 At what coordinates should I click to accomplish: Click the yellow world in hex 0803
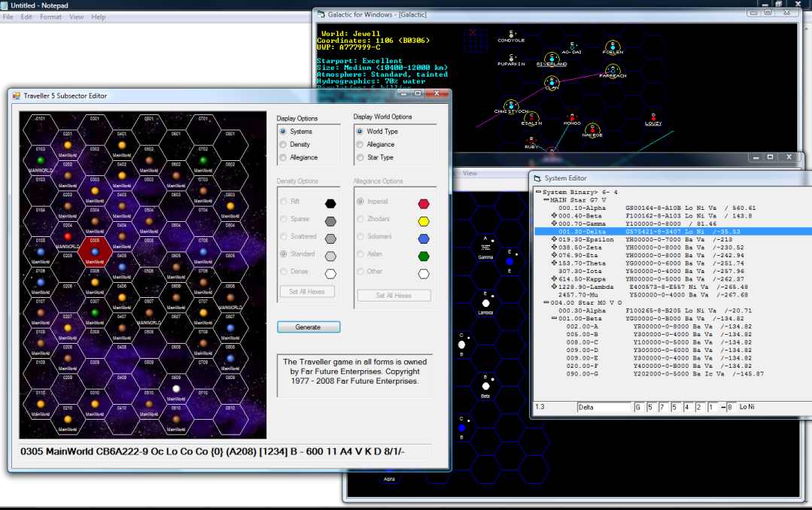pyautogui.click(x=230, y=206)
